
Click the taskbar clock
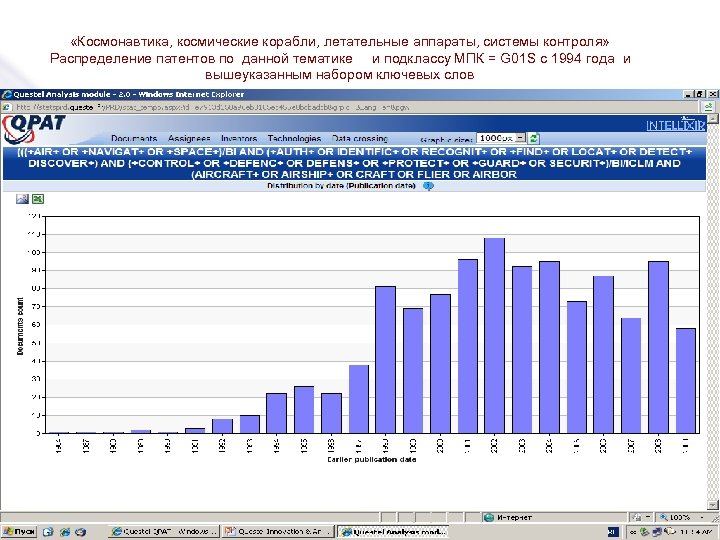pyautogui.click(x=696, y=532)
